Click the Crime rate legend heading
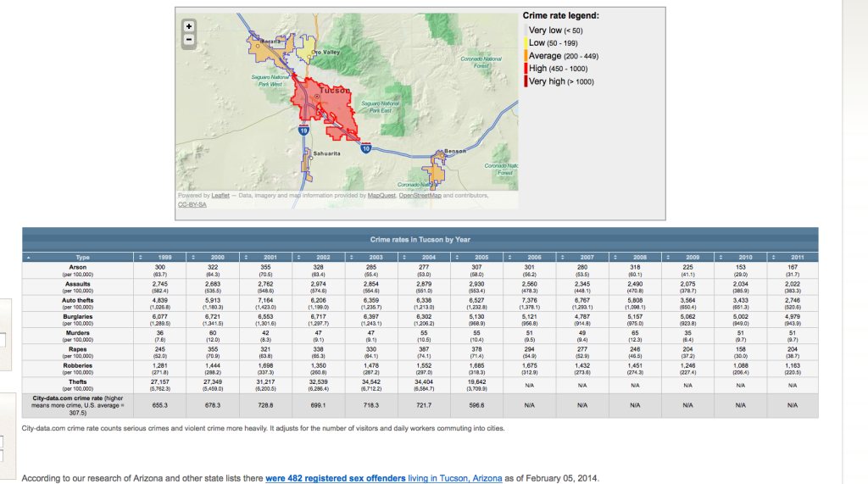The image size is (868, 484). click(561, 15)
